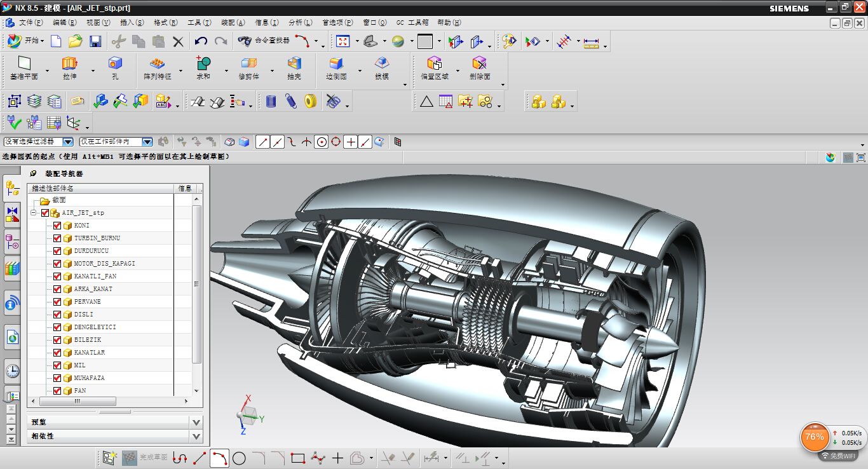The image size is (868, 469).
Task: Select the Circle sketch tool in bottom toolbar
Action: click(x=239, y=458)
